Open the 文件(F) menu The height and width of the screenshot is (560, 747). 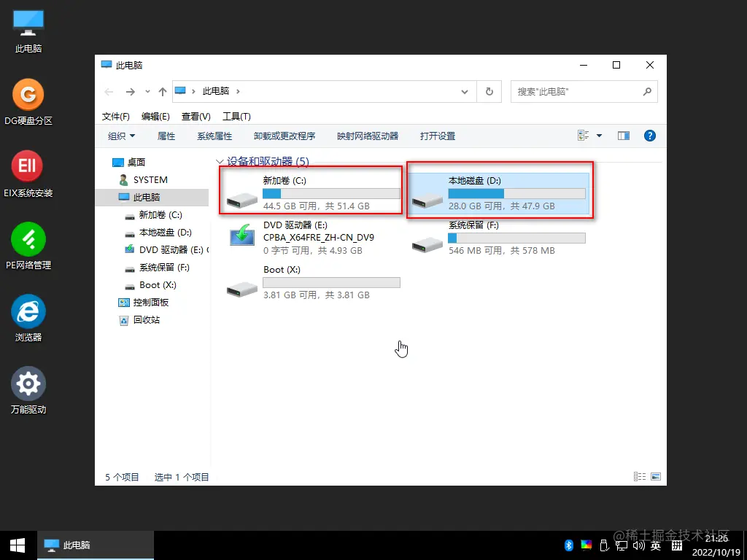click(116, 117)
